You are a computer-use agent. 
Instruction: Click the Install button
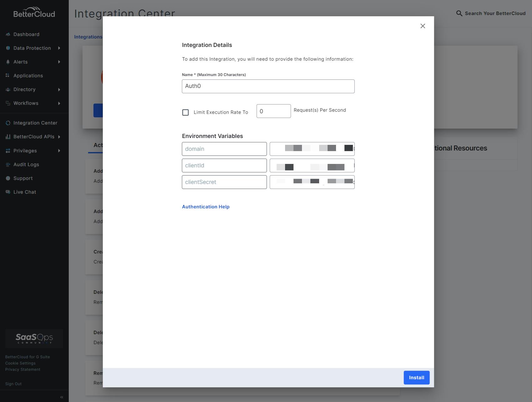pyautogui.click(x=416, y=378)
